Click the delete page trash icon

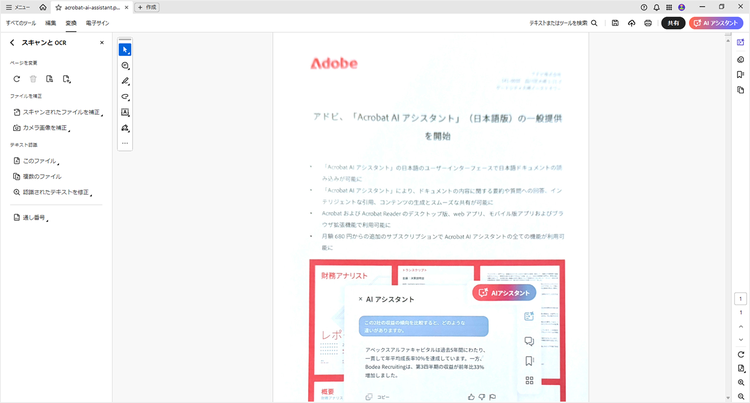pyautogui.click(x=33, y=79)
